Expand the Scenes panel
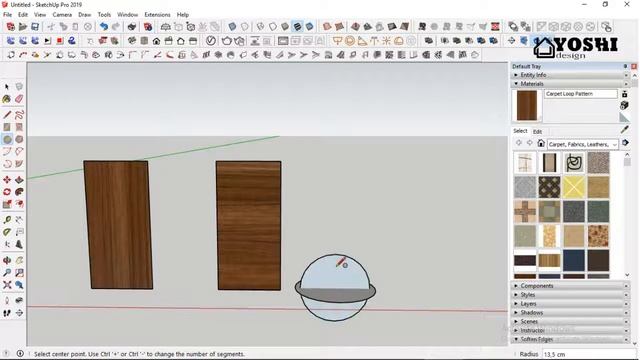Viewport: 640px width, 360px height. [x=570, y=322]
